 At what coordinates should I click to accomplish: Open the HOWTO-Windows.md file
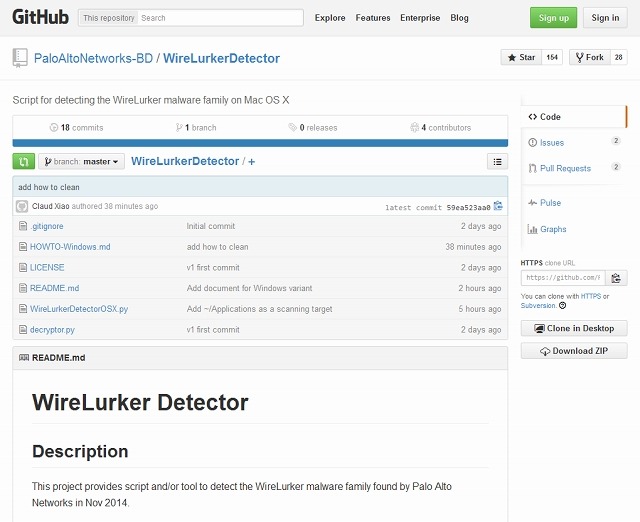(x=70, y=247)
